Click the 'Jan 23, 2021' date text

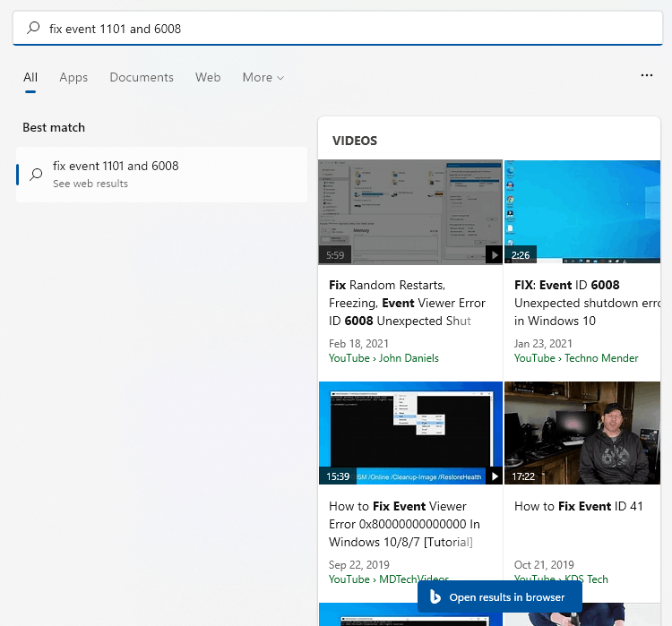(x=543, y=344)
